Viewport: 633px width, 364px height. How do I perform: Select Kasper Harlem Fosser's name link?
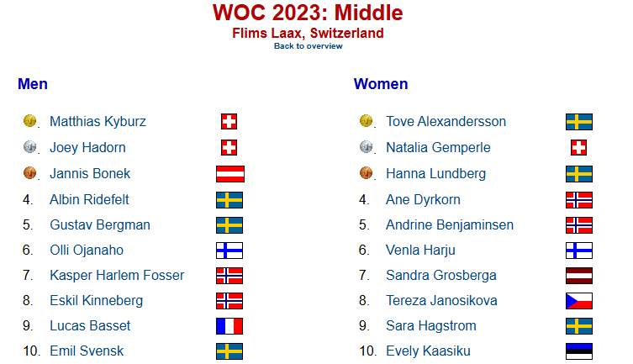pos(117,275)
